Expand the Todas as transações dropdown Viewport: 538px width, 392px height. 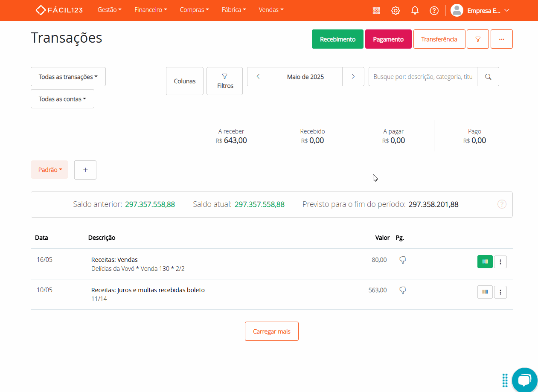tap(68, 77)
